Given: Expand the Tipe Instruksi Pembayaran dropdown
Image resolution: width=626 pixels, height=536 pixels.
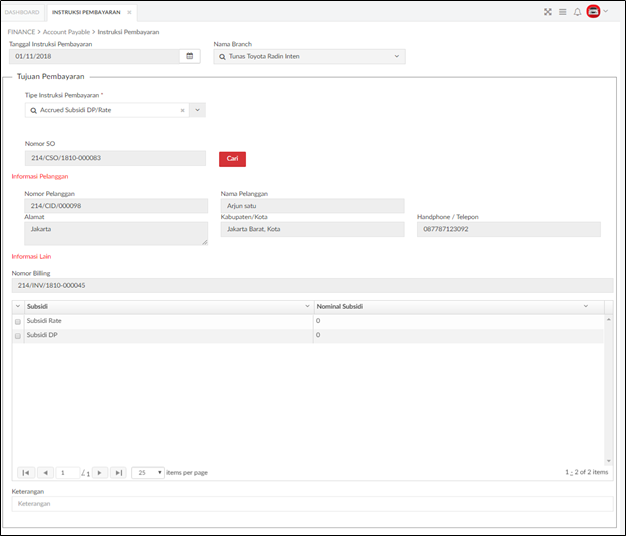Looking at the screenshot, I should point(197,110).
